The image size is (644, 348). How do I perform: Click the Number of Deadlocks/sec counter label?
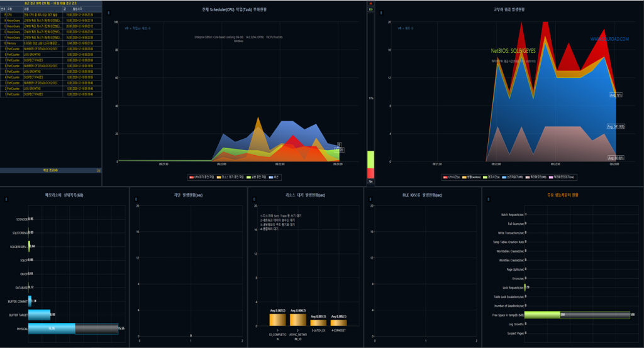point(509,306)
